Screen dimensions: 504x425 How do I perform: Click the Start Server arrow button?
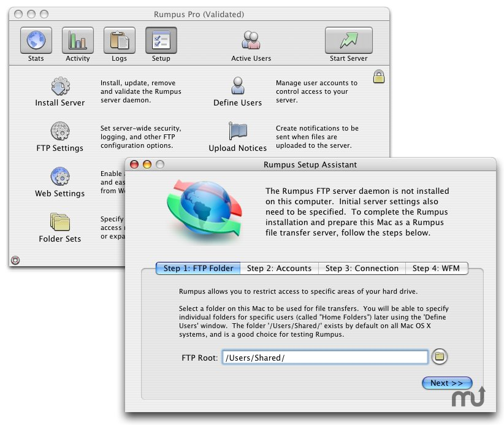(x=349, y=40)
